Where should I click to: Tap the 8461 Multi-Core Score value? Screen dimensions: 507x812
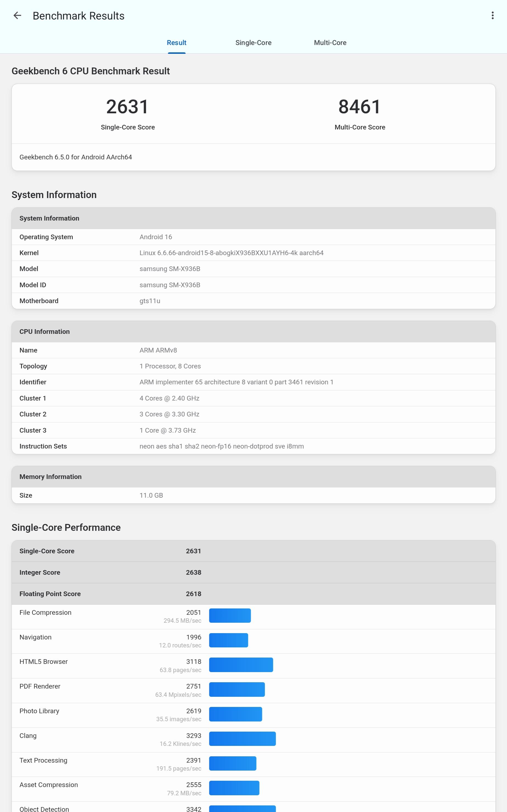(359, 107)
